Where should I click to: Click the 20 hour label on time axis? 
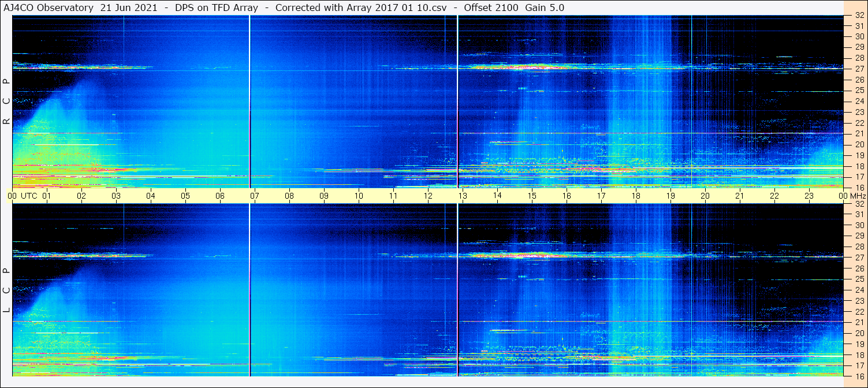pyautogui.click(x=705, y=196)
